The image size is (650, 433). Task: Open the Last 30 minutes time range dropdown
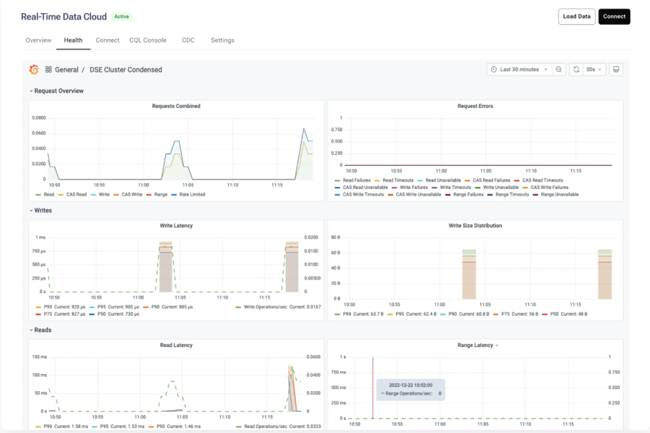[520, 70]
